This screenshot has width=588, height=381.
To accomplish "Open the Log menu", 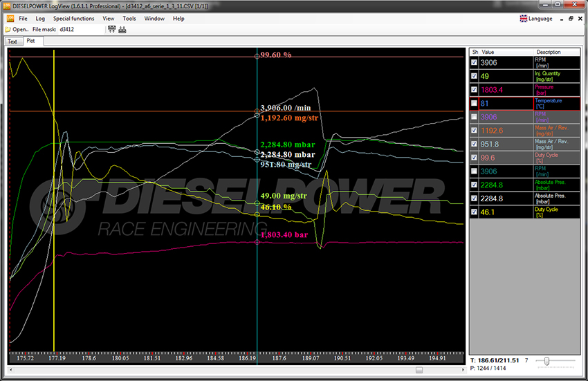I will pyautogui.click(x=40, y=19).
